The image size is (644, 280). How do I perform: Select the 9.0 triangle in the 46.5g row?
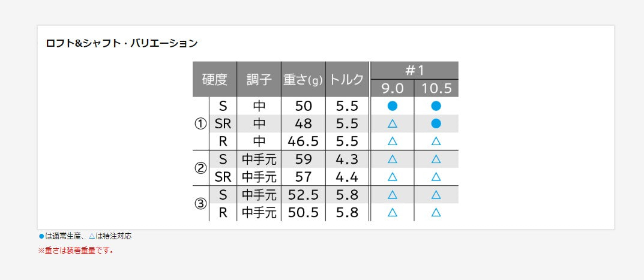click(x=393, y=141)
